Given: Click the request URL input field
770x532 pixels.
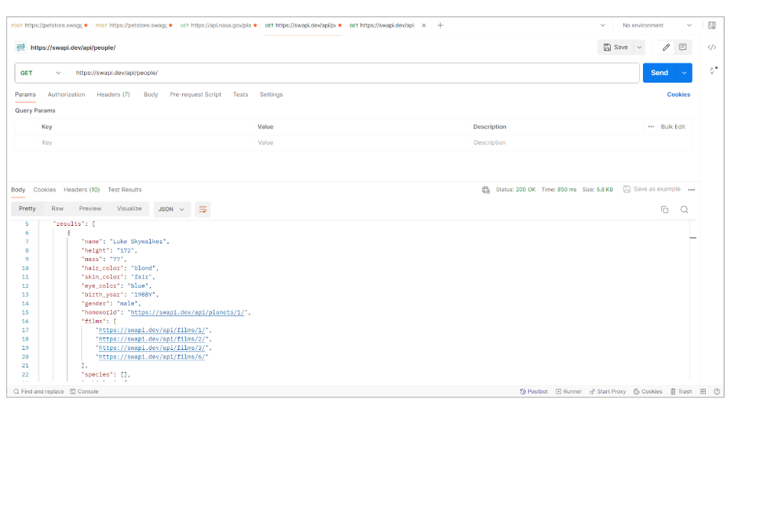Looking at the screenshot, I should (352, 73).
